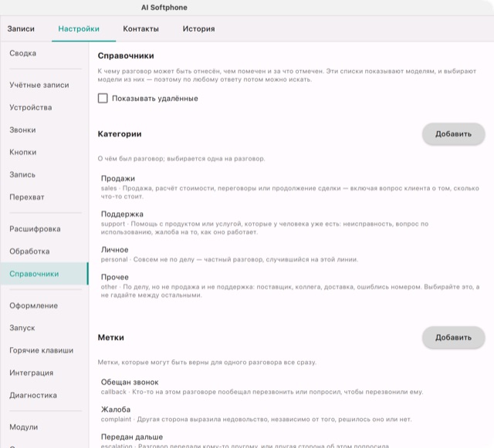Go to Учётные записи settings

pyautogui.click(x=44, y=85)
